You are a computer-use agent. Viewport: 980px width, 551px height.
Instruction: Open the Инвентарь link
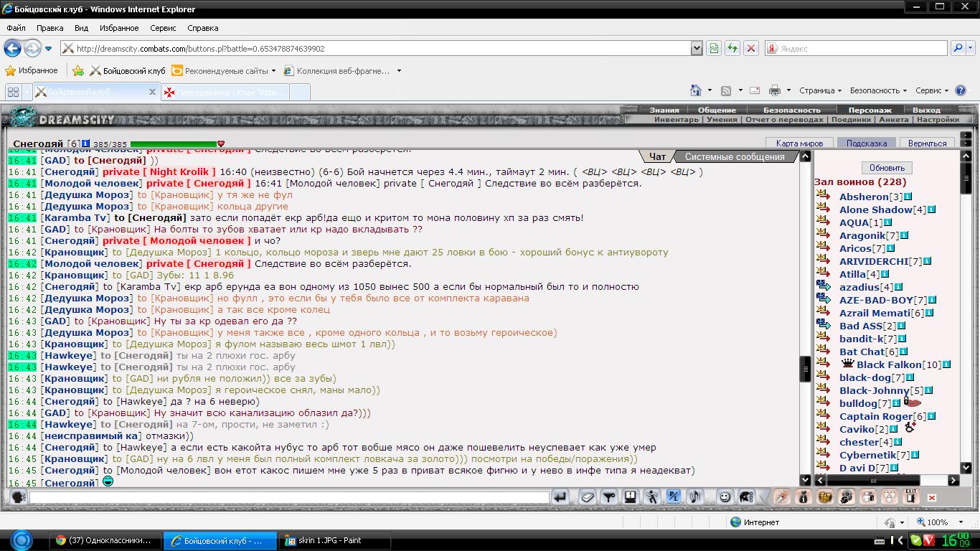[x=676, y=120]
